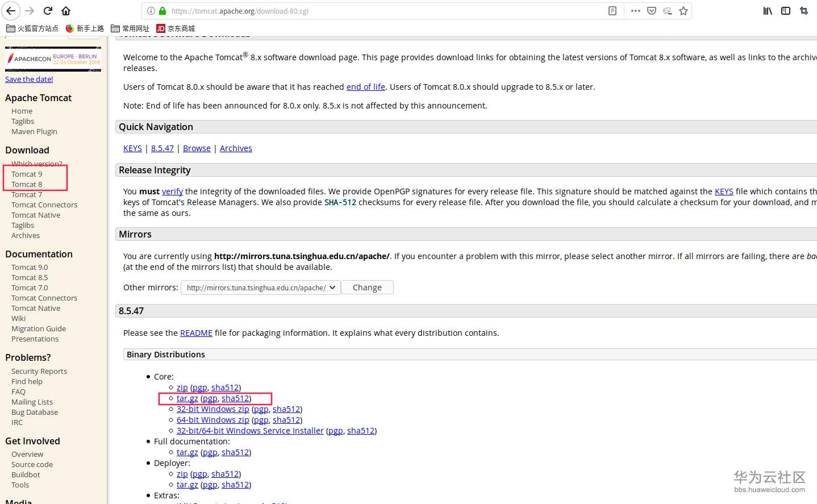The image size is (817, 504).
Task: Open Tomcat Native under the Download section
Action: point(36,215)
